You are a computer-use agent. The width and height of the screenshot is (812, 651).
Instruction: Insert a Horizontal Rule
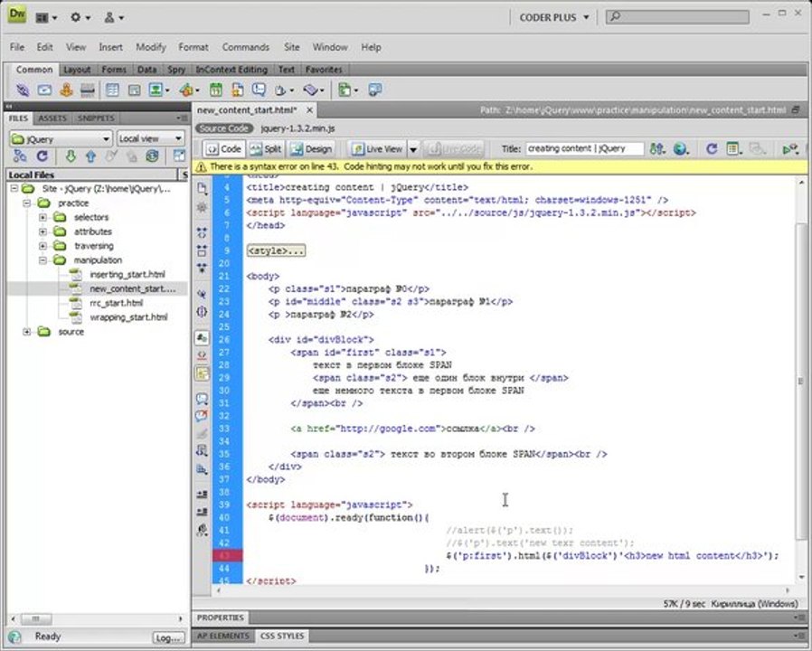(x=88, y=90)
